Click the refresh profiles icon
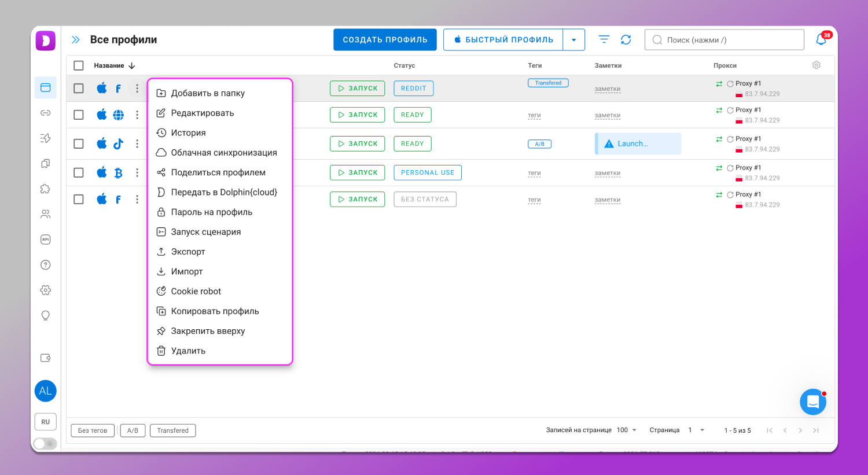 626,39
